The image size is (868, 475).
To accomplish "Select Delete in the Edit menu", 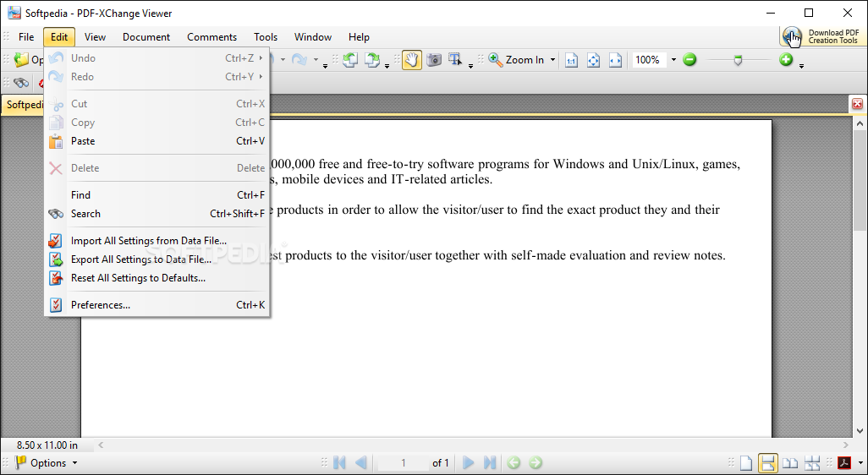I will tap(157, 168).
